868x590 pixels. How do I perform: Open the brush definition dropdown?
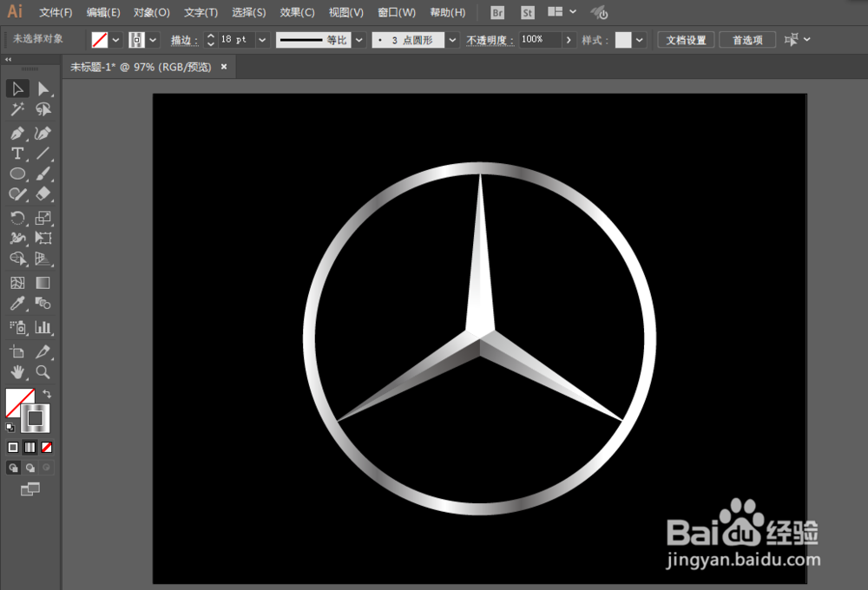[453, 40]
